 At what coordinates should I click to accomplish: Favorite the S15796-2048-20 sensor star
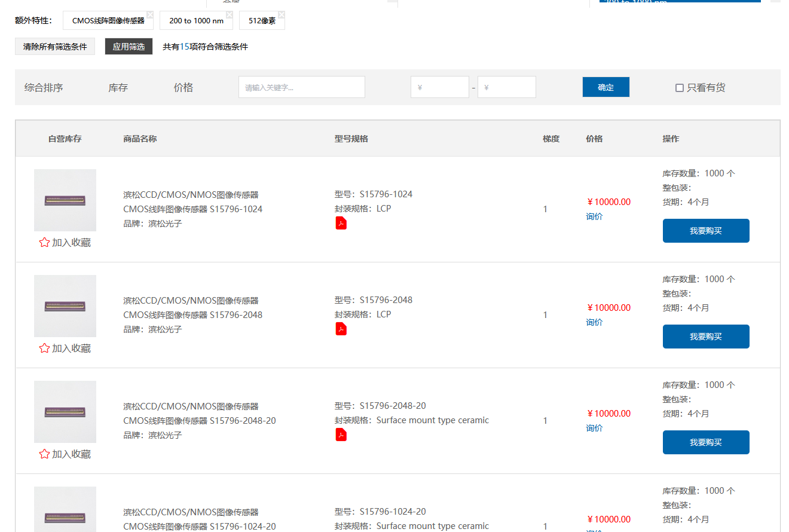click(x=44, y=454)
